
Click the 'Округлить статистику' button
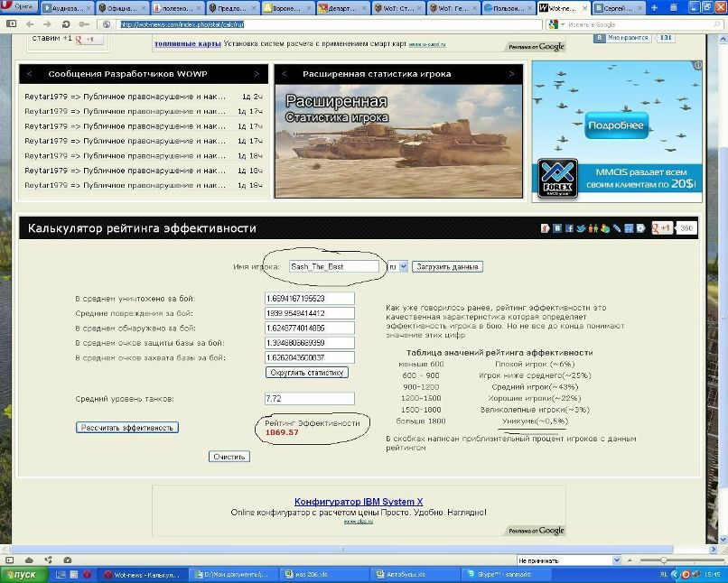307,372
